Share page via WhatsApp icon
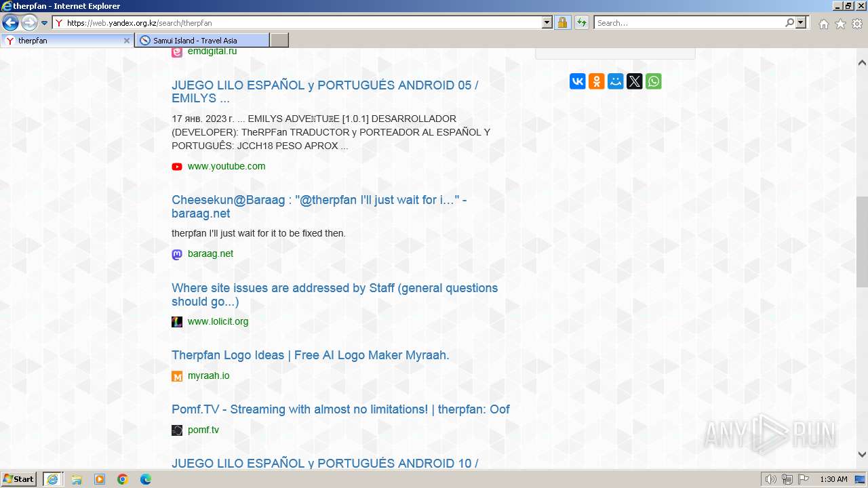The width and height of the screenshot is (868, 488). pos(654,81)
